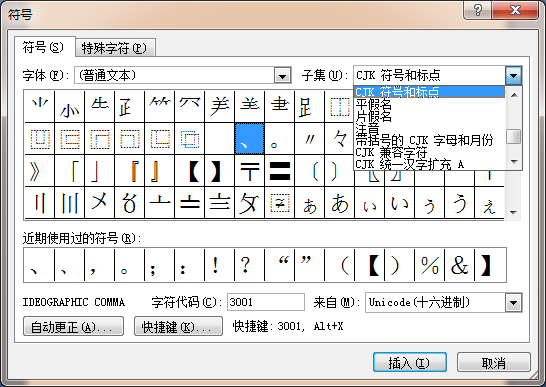Pick the right corner bracket 」 symbol

click(99, 171)
